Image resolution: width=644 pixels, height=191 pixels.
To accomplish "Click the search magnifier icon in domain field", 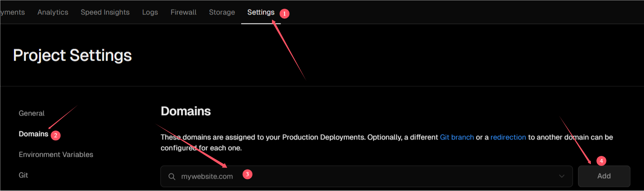I will click(172, 177).
